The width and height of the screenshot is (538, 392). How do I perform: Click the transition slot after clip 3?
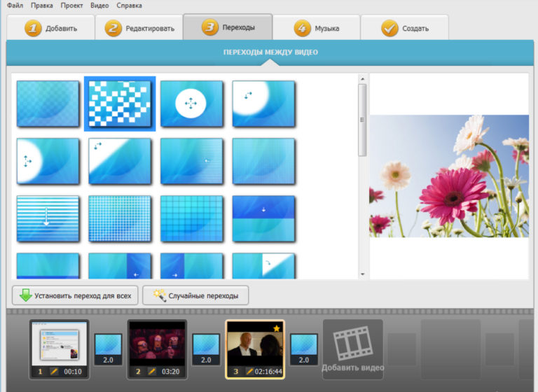click(303, 349)
